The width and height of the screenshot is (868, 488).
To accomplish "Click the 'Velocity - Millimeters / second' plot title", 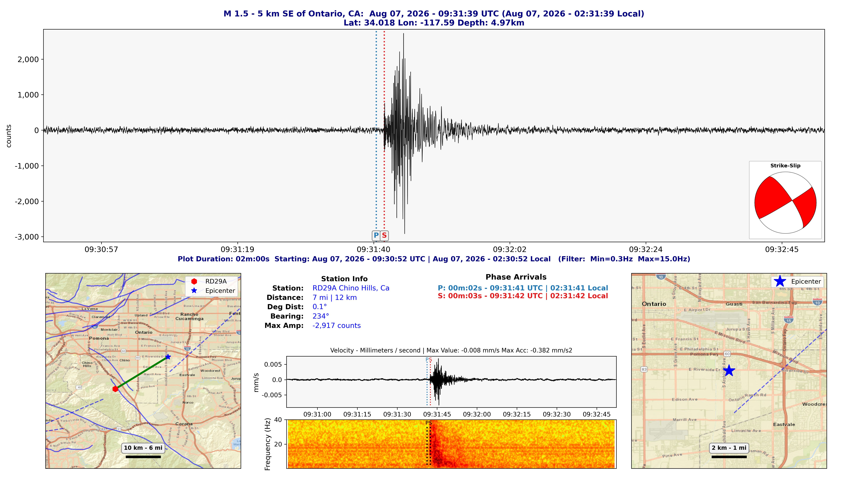I will pos(451,351).
